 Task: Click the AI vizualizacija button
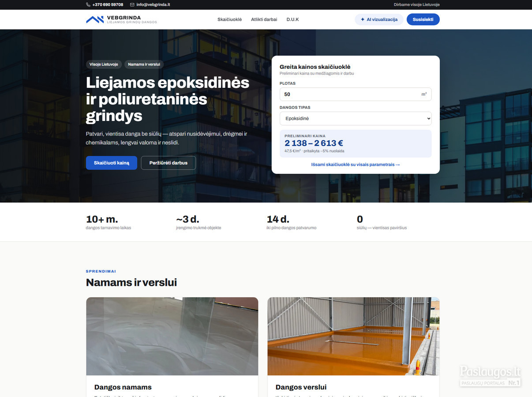(379, 19)
